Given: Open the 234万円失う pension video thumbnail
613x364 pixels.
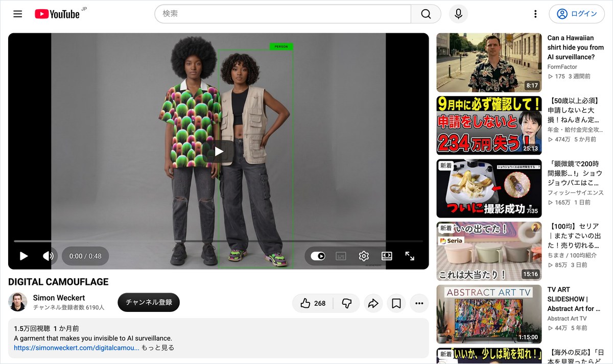Looking at the screenshot, I should 489,126.
